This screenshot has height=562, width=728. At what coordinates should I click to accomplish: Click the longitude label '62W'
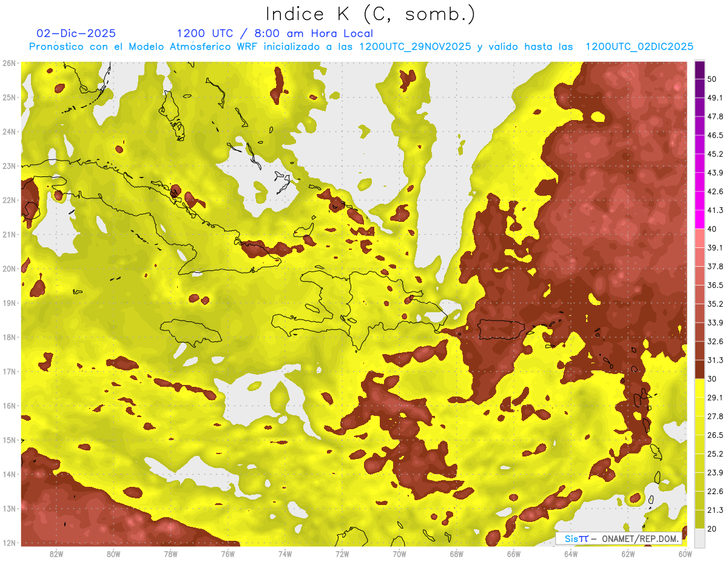pyautogui.click(x=628, y=554)
